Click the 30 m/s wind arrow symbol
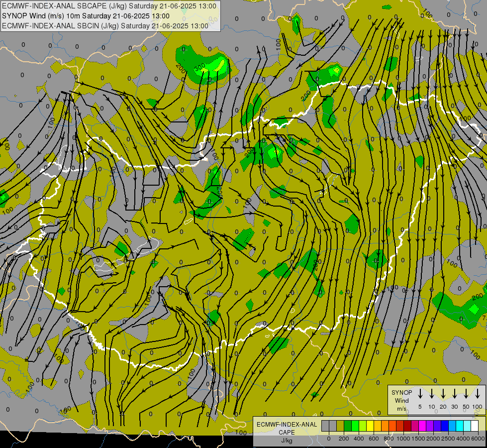Screen dimensions: 487x448 point(454,394)
